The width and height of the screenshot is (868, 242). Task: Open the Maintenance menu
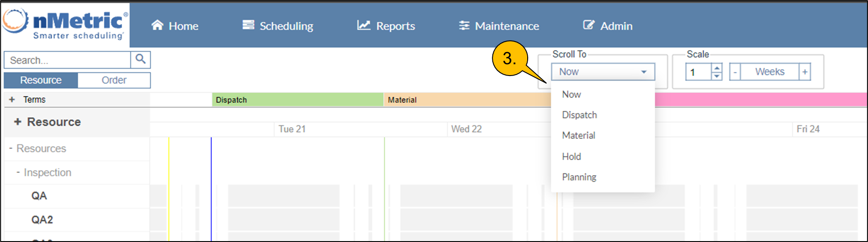tap(499, 26)
